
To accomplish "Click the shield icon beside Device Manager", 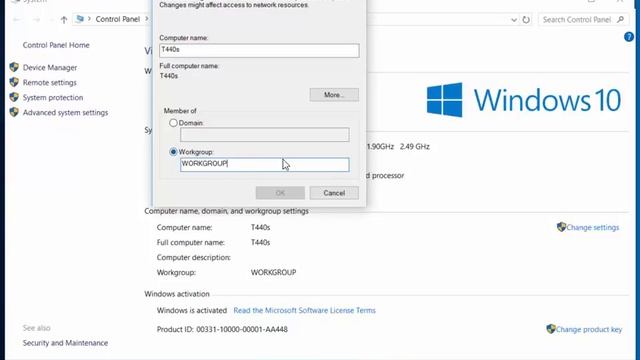I will [x=14, y=67].
